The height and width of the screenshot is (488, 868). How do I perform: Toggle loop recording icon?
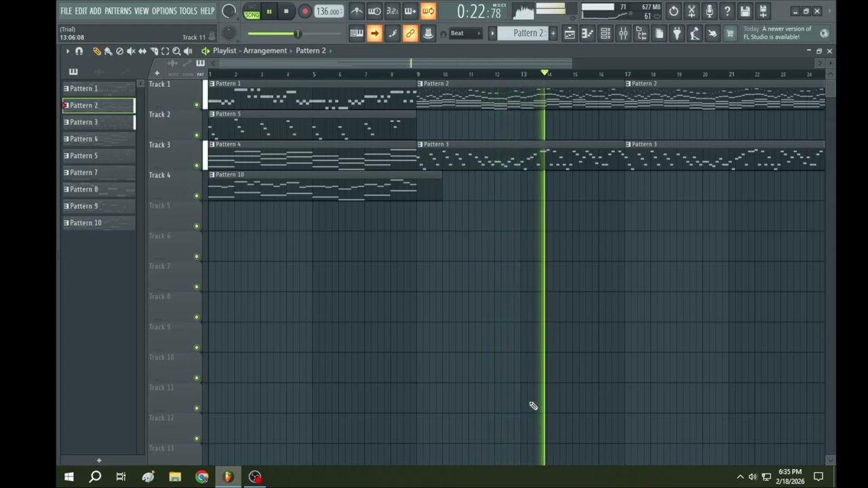click(x=428, y=11)
